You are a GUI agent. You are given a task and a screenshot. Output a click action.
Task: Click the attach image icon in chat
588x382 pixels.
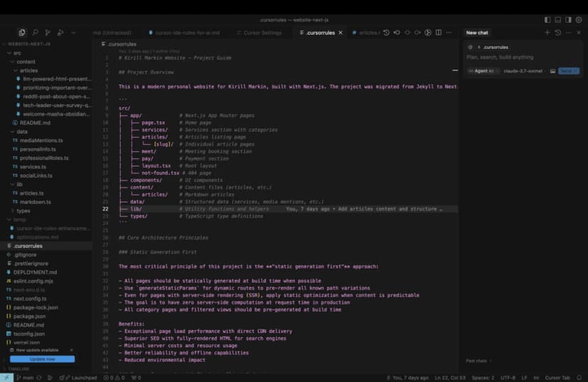(552, 71)
